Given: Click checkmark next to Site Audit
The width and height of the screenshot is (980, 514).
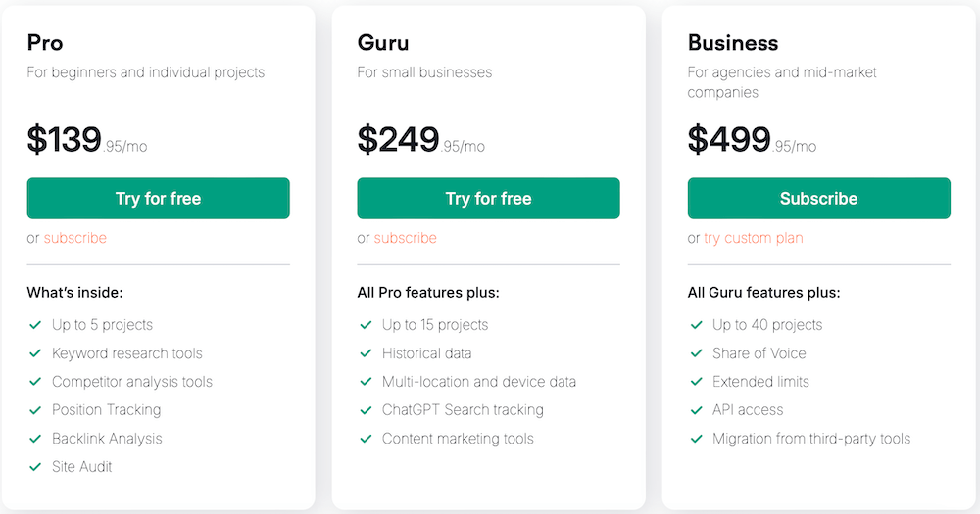Looking at the screenshot, I should 35,466.
